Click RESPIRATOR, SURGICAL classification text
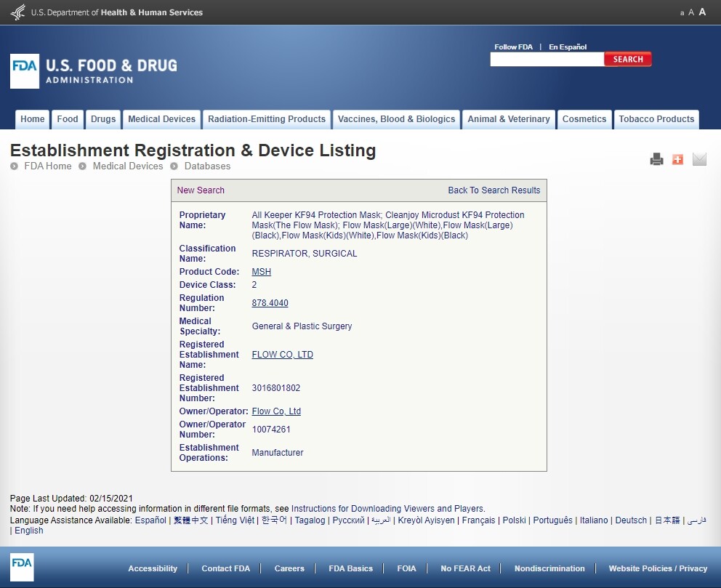The image size is (721, 588). tap(305, 254)
